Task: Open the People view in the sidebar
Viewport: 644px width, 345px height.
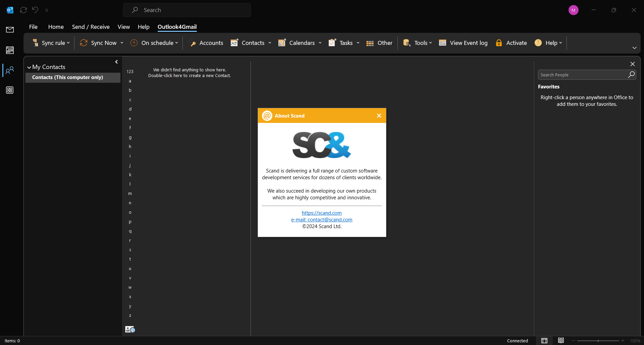Action: tap(10, 70)
